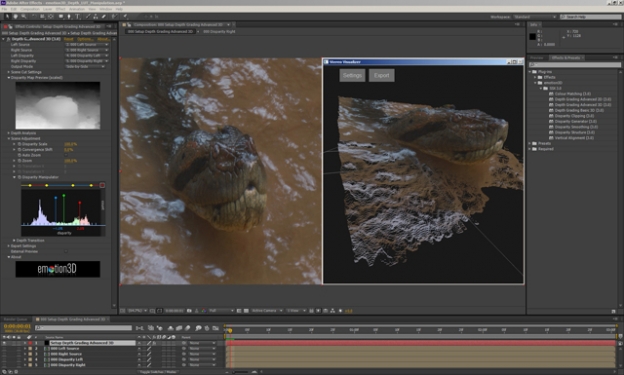Open the Right Source layer dropdown

tap(87, 50)
